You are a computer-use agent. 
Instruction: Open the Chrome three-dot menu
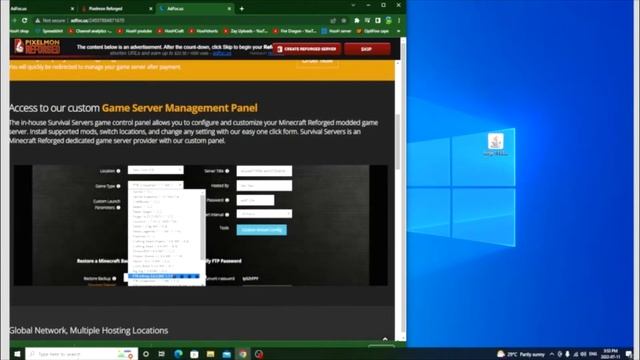pyautogui.click(x=399, y=20)
